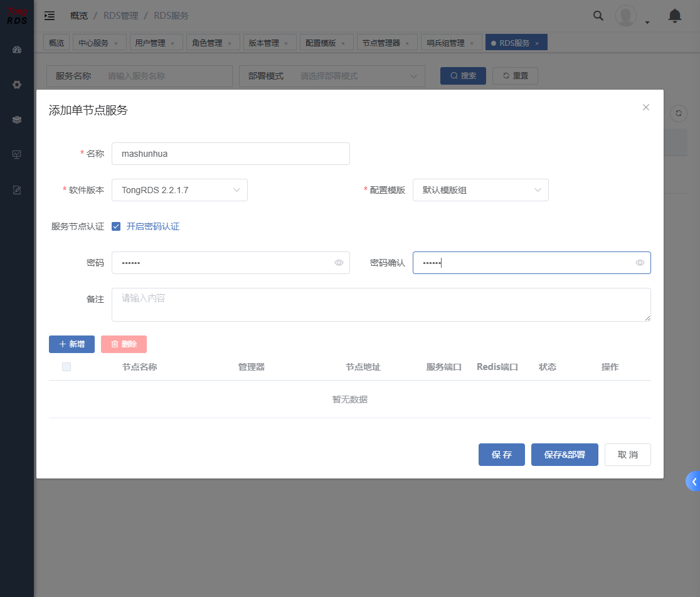Click the circular refresh icon behind dialog
Screen dimensions: 700x597
679,114
